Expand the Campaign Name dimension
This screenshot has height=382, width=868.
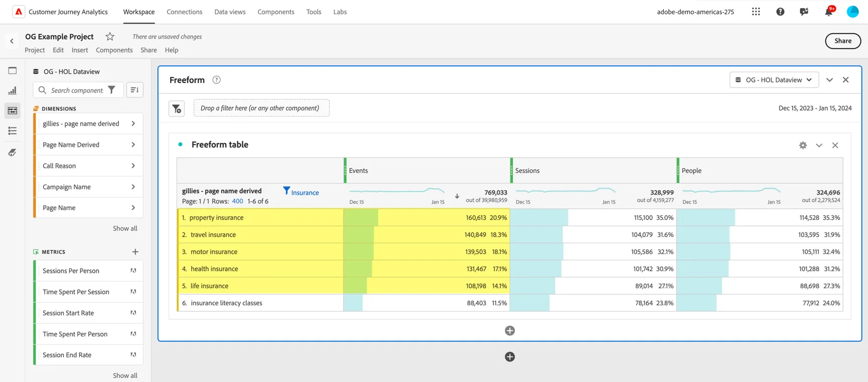click(133, 187)
